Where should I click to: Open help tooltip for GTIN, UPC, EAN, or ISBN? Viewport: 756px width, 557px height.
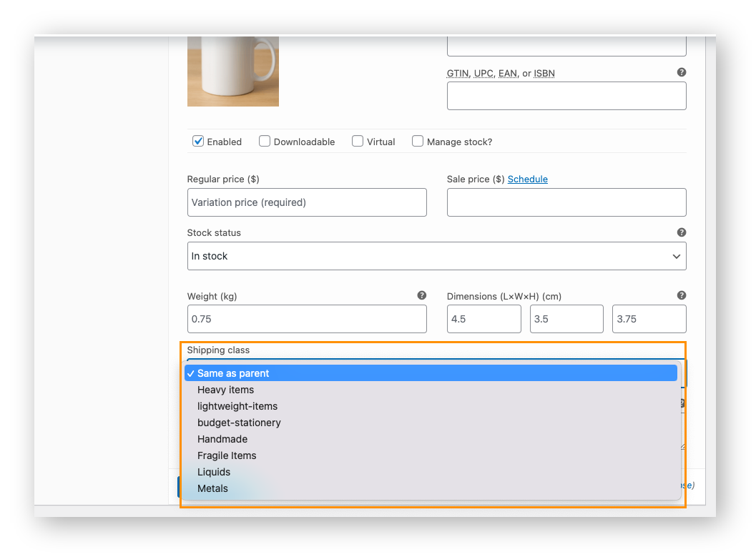[682, 72]
